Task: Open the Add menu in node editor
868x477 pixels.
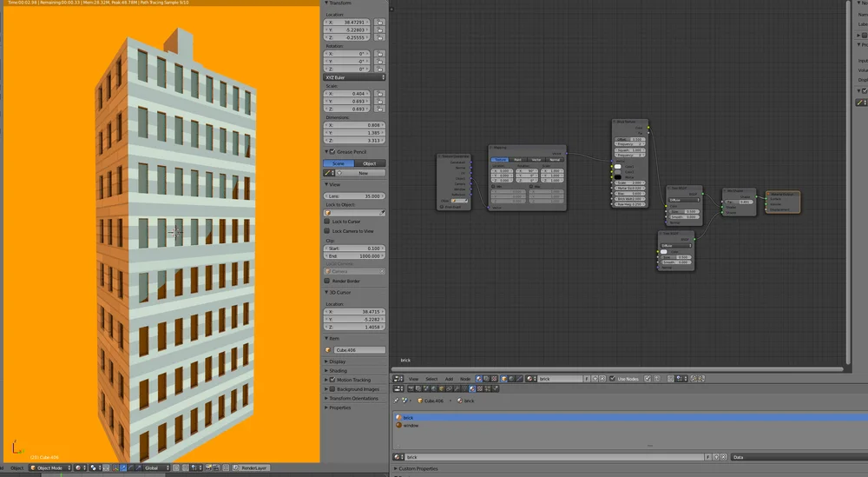Action: (449, 379)
